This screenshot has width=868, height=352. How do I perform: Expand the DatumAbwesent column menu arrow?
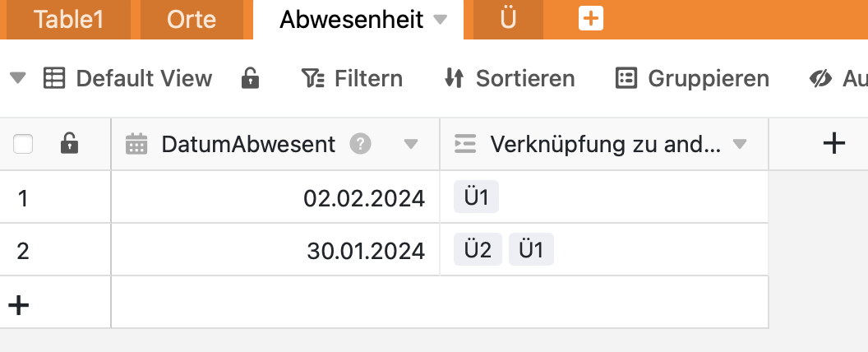pyautogui.click(x=411, y=145)
